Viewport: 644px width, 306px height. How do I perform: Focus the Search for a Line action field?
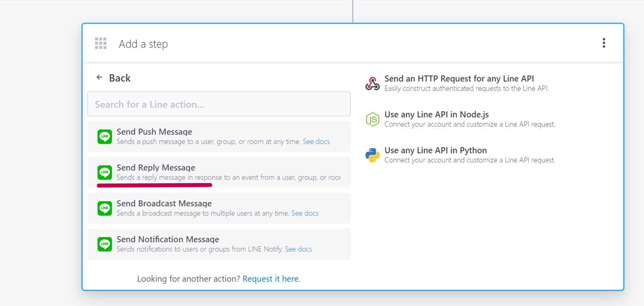(219, 104)
